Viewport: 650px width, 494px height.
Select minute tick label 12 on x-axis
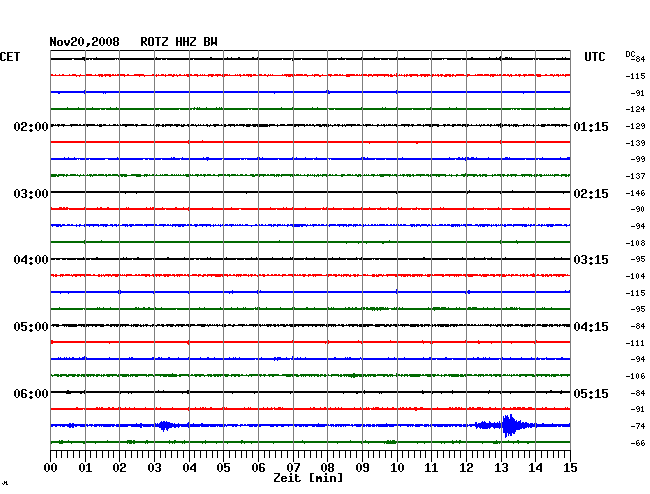tap(466, 468)
